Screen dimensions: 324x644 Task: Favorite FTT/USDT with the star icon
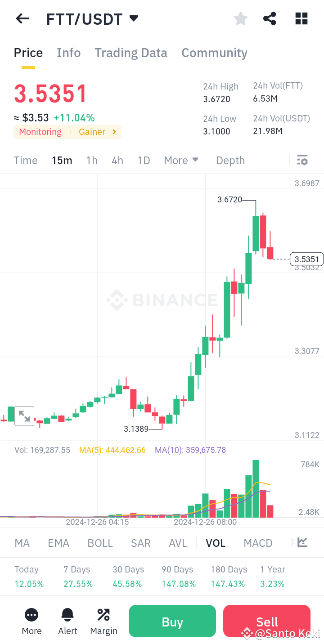[x=240, y=18]
